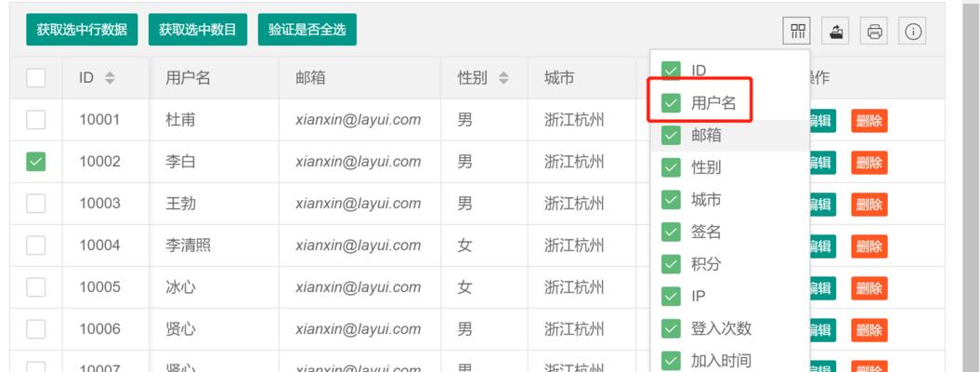
Task: Click the print table icon
Action: tap(874, 31)
